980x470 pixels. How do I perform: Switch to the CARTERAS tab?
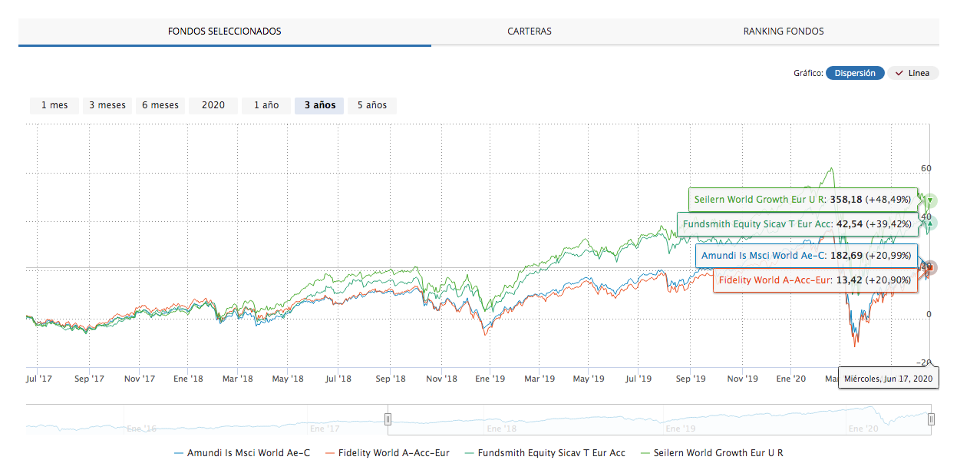530,31
